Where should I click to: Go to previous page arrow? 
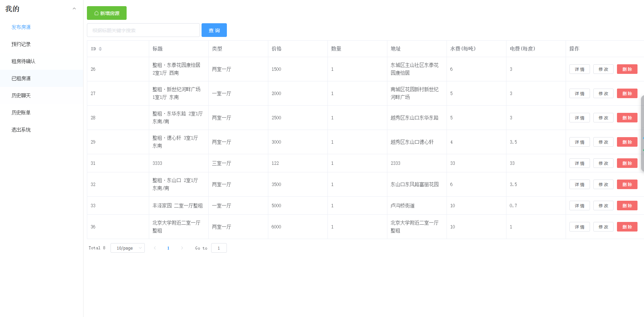click(x=155, y=248)
